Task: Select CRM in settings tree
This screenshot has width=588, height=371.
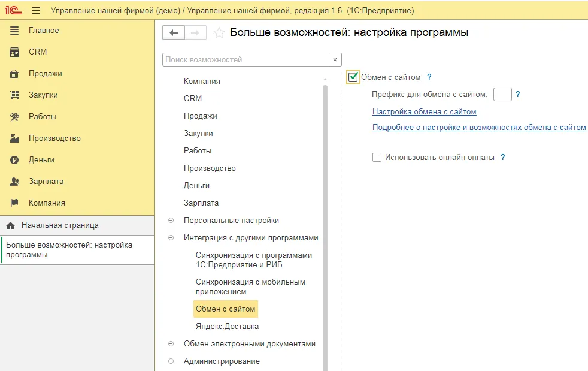Action: (x=193, y=98)
